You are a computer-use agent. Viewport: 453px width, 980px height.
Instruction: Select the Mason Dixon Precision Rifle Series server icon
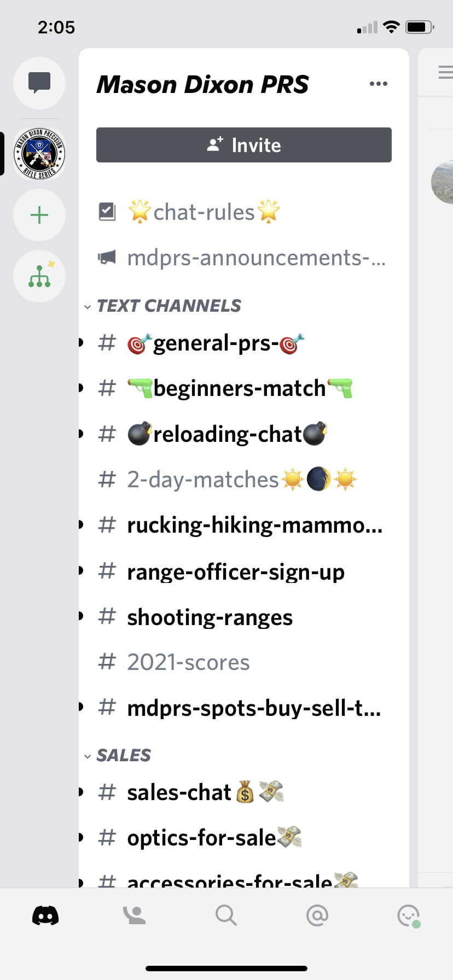tap(39, 154)
